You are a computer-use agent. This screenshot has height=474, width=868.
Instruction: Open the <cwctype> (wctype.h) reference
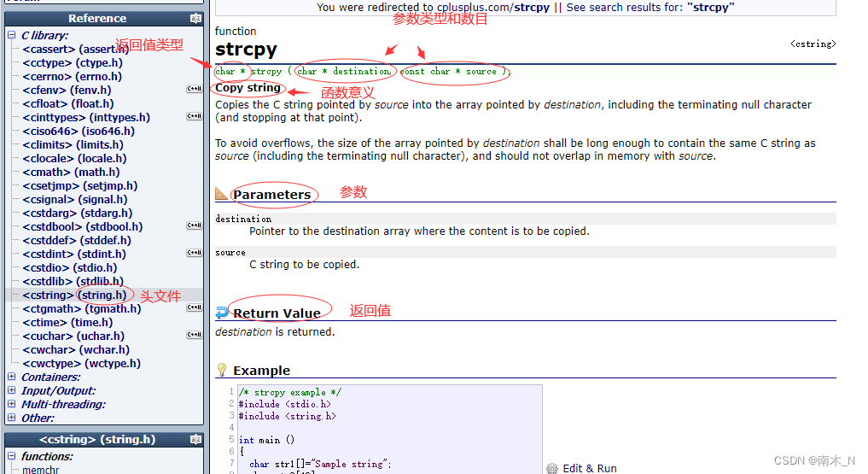(x=81, y=363)
